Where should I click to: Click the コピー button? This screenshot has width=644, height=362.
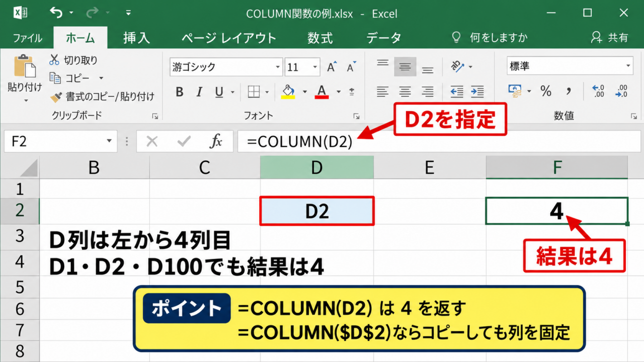coord(69,78)
